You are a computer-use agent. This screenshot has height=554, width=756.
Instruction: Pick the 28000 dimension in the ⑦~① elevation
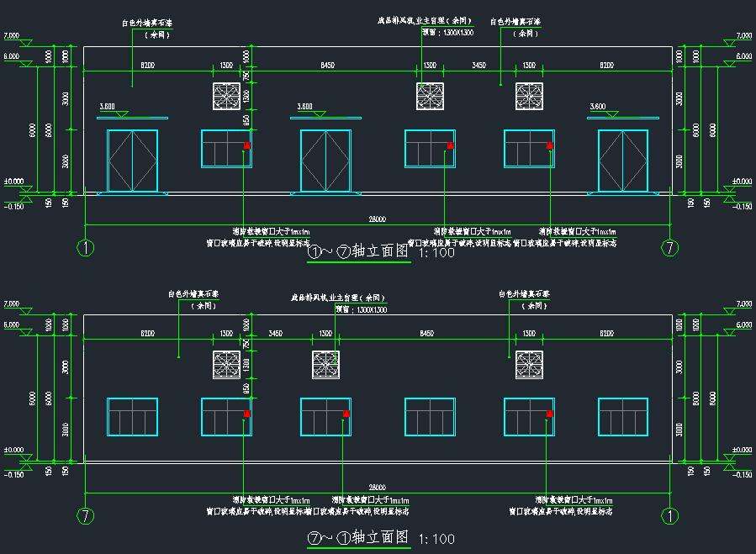click(x=377, y=488)
